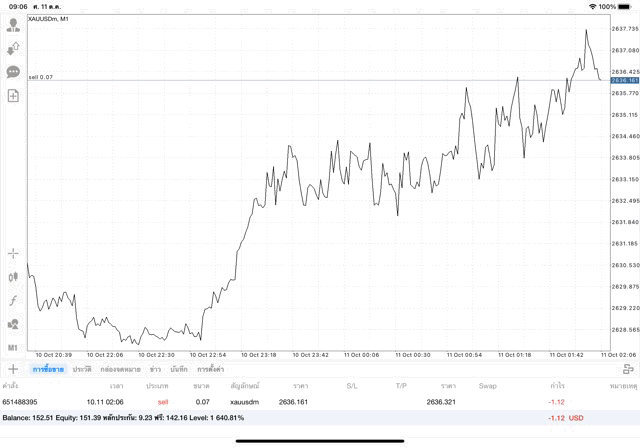Open the chat messages bubble icon
The width and height of the screenshot is (640, 447).
tap(13, 72)
